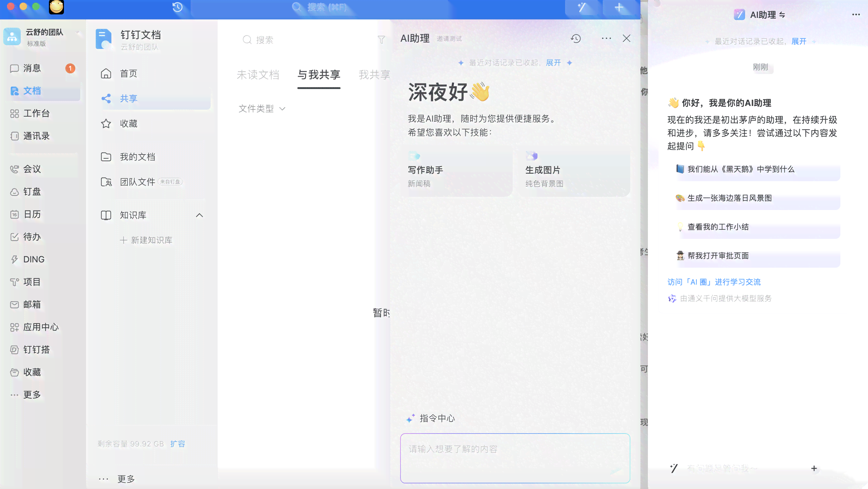
Task: Open 指令中心
Action: point(431,418)
